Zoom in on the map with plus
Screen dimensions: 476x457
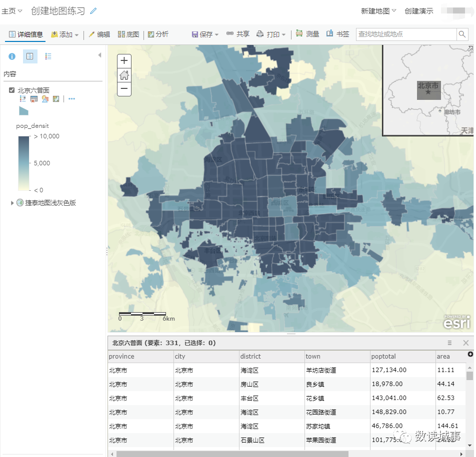124,60
